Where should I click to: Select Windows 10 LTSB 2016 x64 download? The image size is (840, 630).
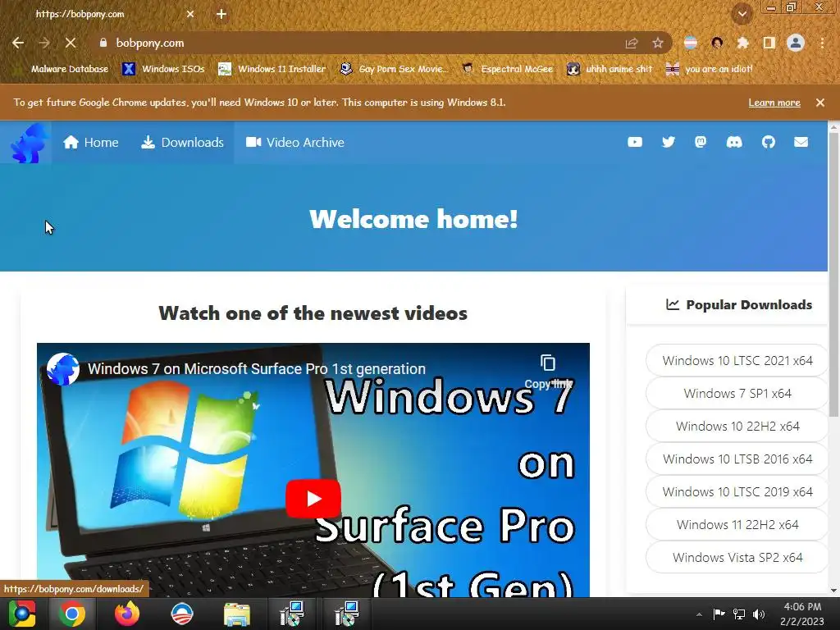pos(737,459)
